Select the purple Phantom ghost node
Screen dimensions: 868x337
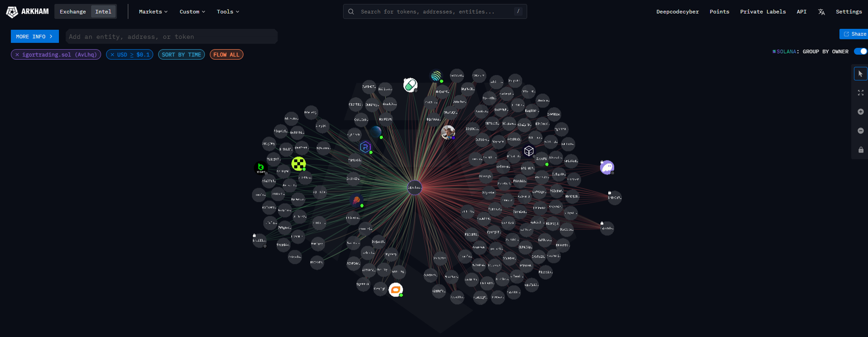coord(607,167)
